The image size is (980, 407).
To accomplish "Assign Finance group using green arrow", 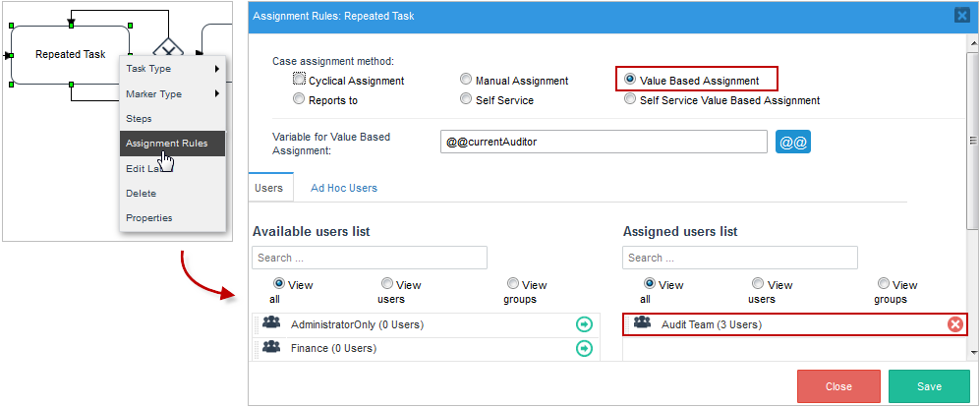I will point(584,348).
